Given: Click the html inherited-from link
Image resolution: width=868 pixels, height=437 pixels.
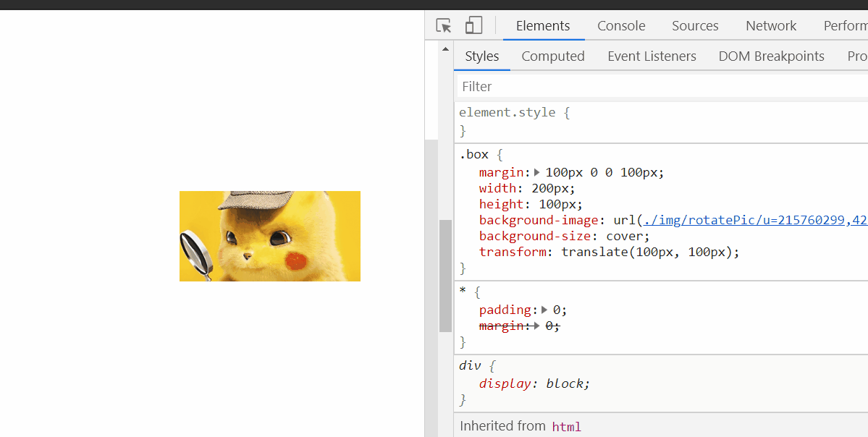Looking at the screenshot, I should (566, 426).
